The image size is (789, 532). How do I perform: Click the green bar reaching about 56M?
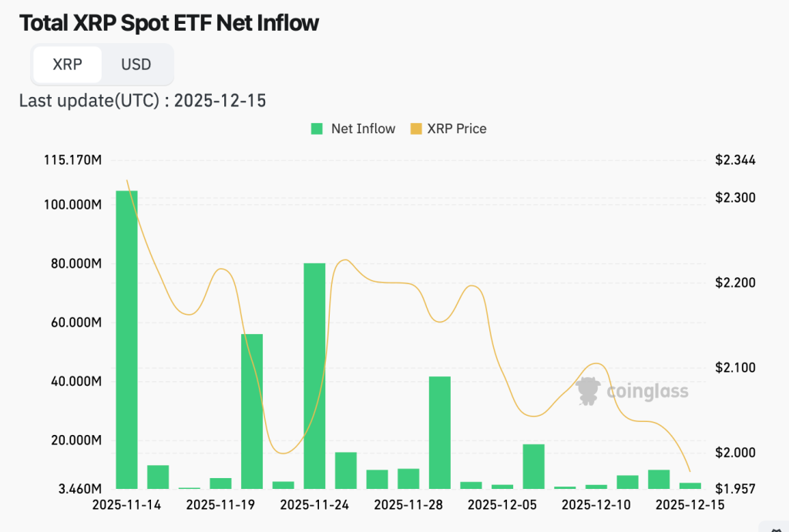click(x=252, y=411)
